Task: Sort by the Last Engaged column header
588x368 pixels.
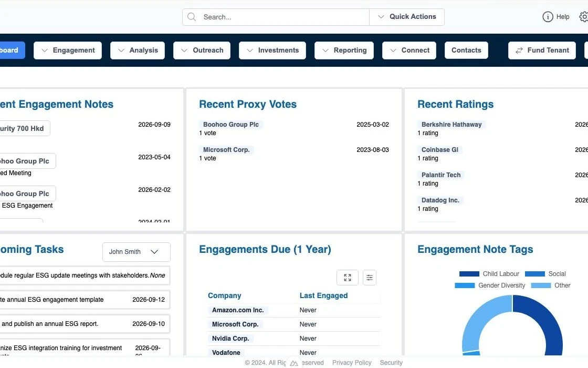Action: [x=323, y=296]
